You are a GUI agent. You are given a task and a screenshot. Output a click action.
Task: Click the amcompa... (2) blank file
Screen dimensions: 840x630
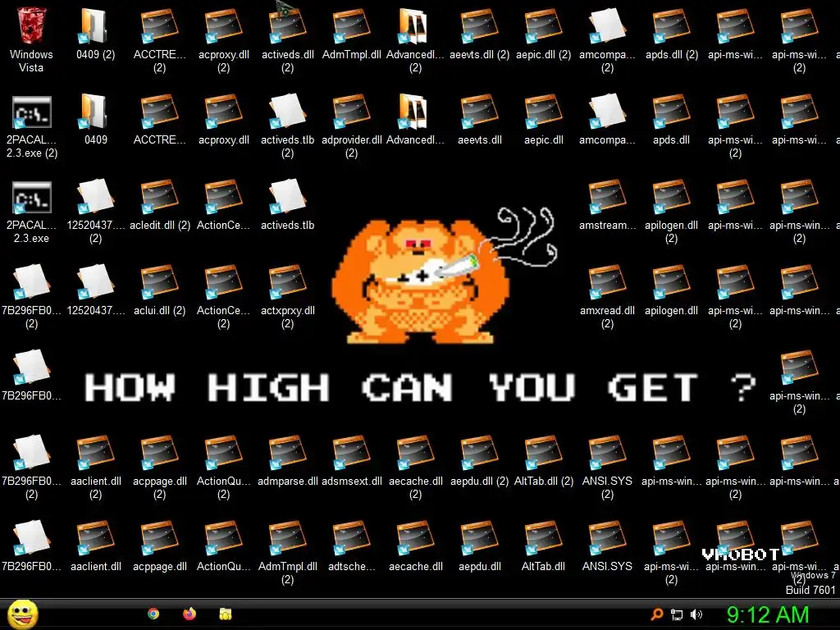point(607,25)
